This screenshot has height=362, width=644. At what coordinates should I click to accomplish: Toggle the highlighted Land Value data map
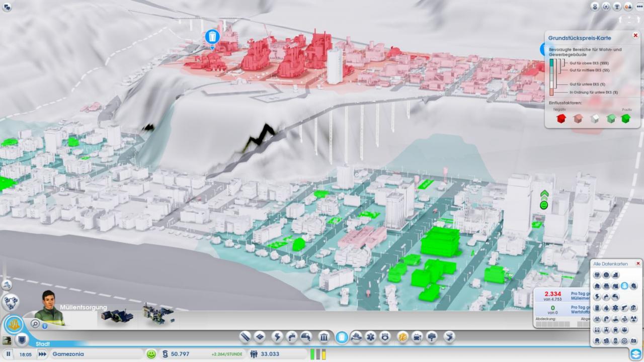tap(625, 286)
